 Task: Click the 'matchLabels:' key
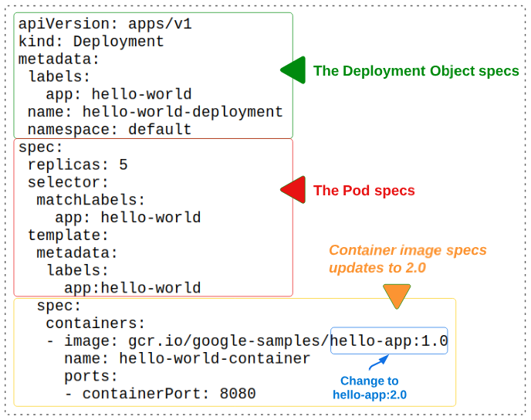click(x=90, y=200)
